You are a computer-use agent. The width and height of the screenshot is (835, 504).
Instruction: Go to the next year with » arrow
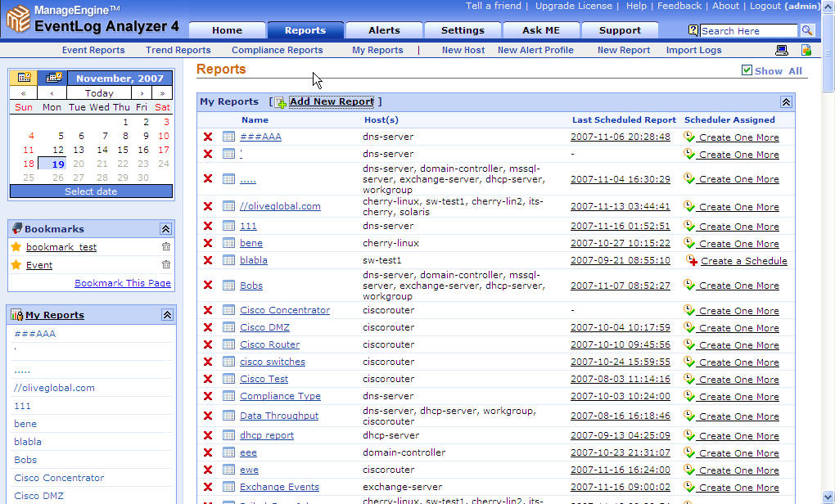(162, 93)
